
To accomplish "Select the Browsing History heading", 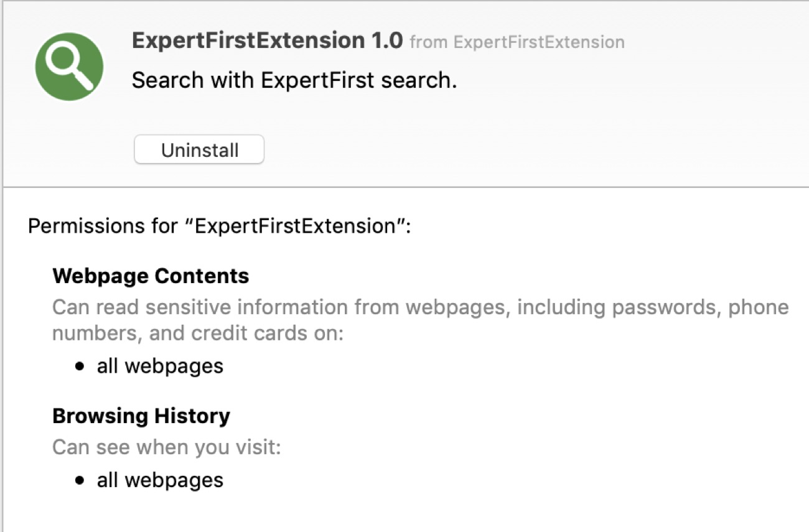I will pyautogui.click(x=141, y=416).
